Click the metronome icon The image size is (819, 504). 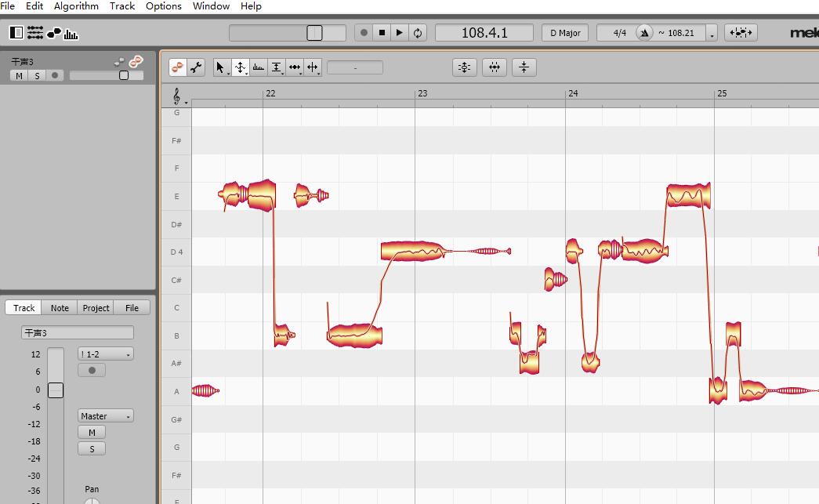click(644, 33)
